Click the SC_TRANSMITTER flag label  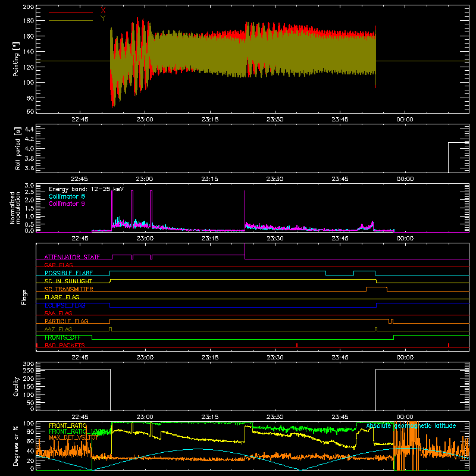[69, 289]
